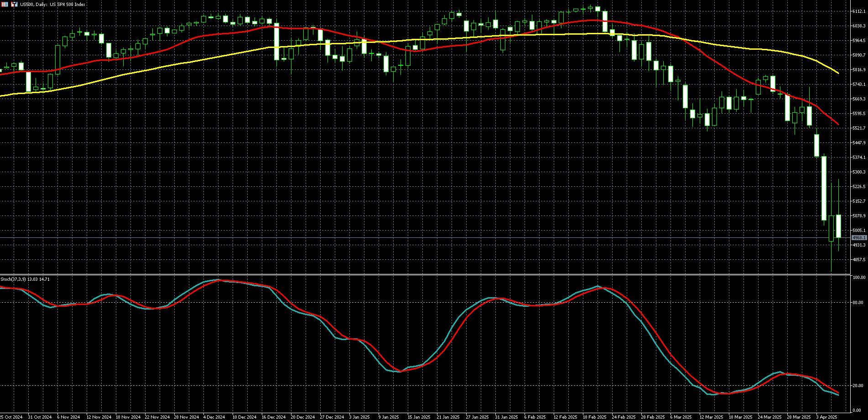Screen dimensions: 868x420
Task: Select the 15 Jan 2025 date marker
Action: (x=419, y=417)
